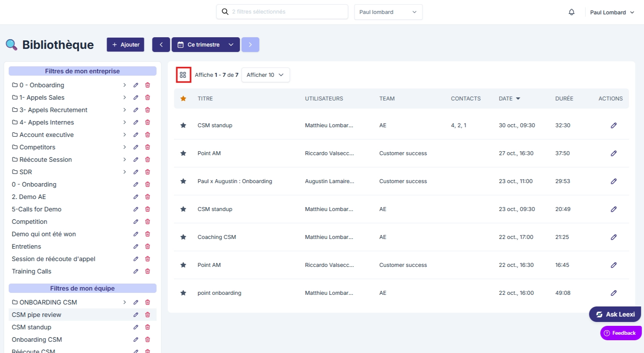
Task: Select the CSM pipe review filter
Action: pos(36,315)
